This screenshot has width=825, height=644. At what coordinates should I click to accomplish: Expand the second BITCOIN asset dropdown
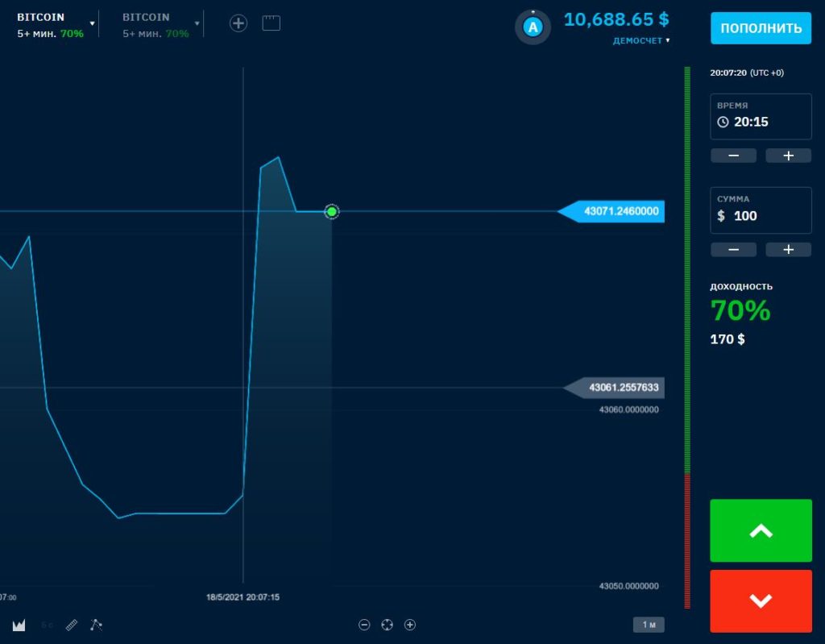(197, 23)
